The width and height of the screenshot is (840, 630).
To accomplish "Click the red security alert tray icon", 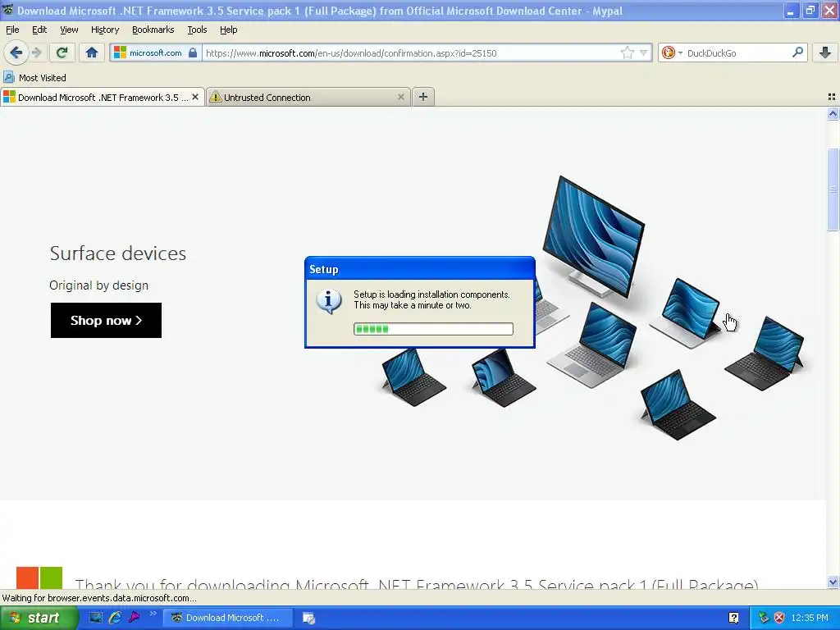I will coord(779,618).
